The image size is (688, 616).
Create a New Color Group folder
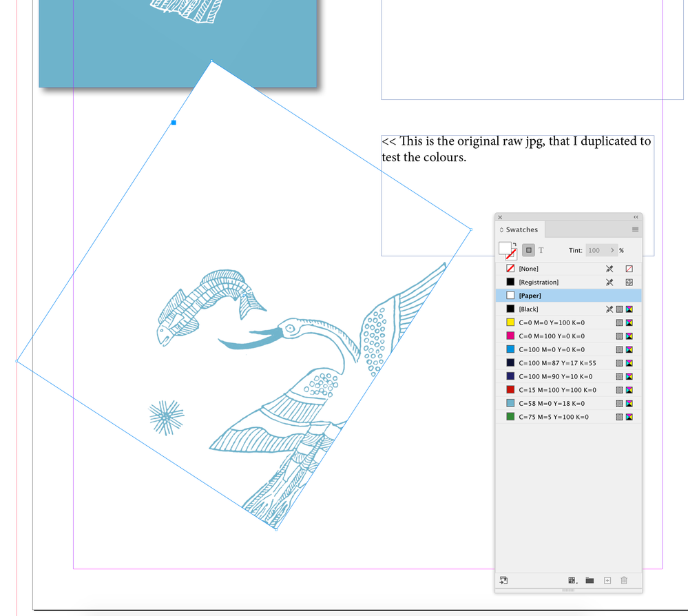coord(590,580)
